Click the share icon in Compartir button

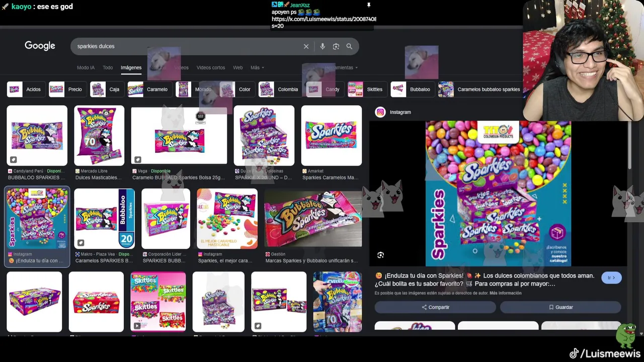point(424,307)
